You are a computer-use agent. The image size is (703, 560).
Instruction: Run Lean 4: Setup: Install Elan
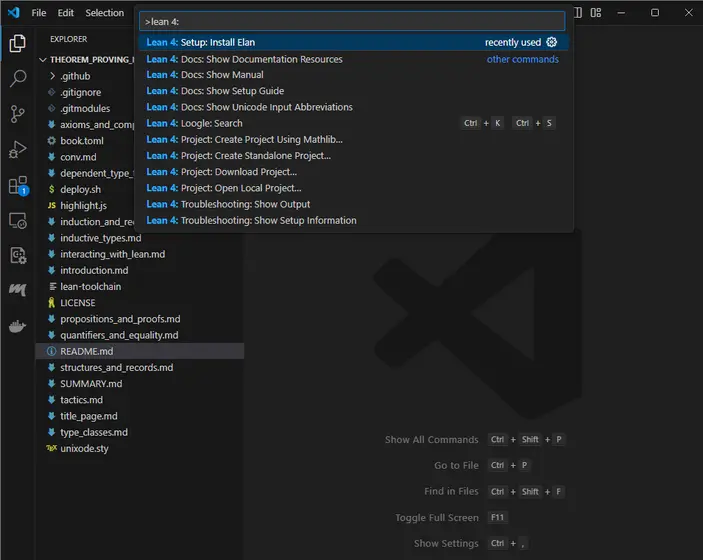click(354, 42)
